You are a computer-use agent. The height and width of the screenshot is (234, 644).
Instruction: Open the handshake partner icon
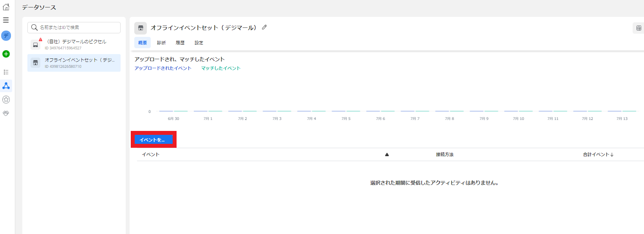(6, 113)
